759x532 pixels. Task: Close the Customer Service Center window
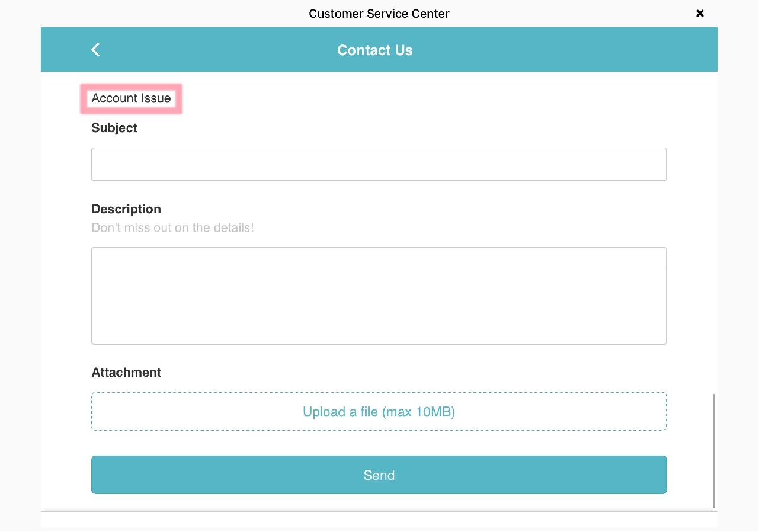[x=700, y=14]
